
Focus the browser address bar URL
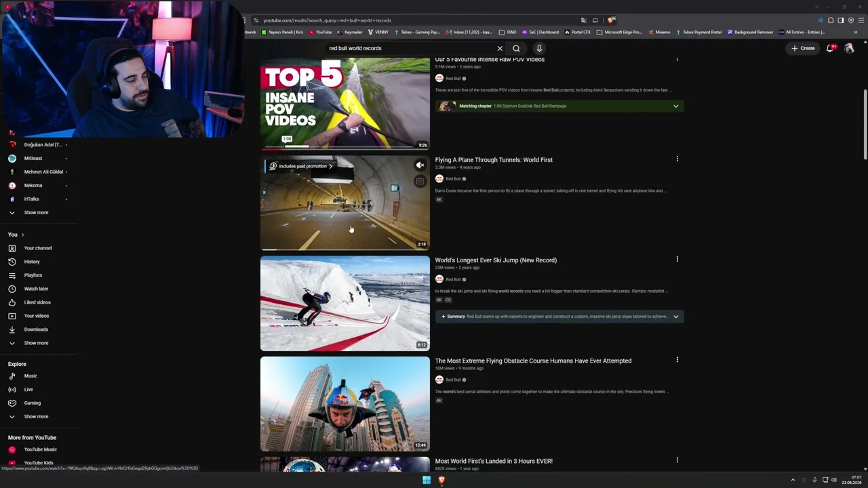(327, 20)
